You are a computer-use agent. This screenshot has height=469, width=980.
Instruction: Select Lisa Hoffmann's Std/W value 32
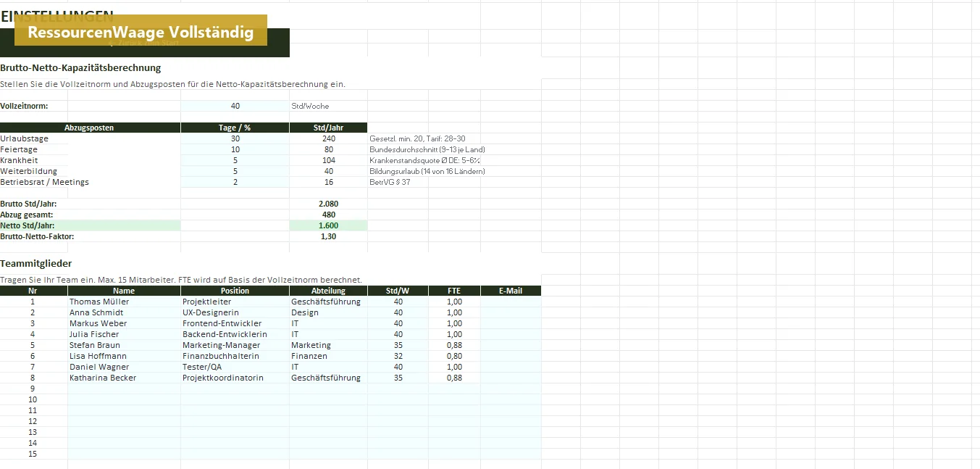[398, 356]
